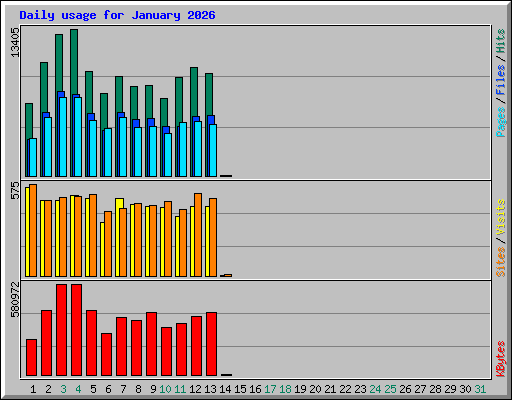Click the green Hits legend label
Screen dimensions: 512x400
(x=501, y=41)
